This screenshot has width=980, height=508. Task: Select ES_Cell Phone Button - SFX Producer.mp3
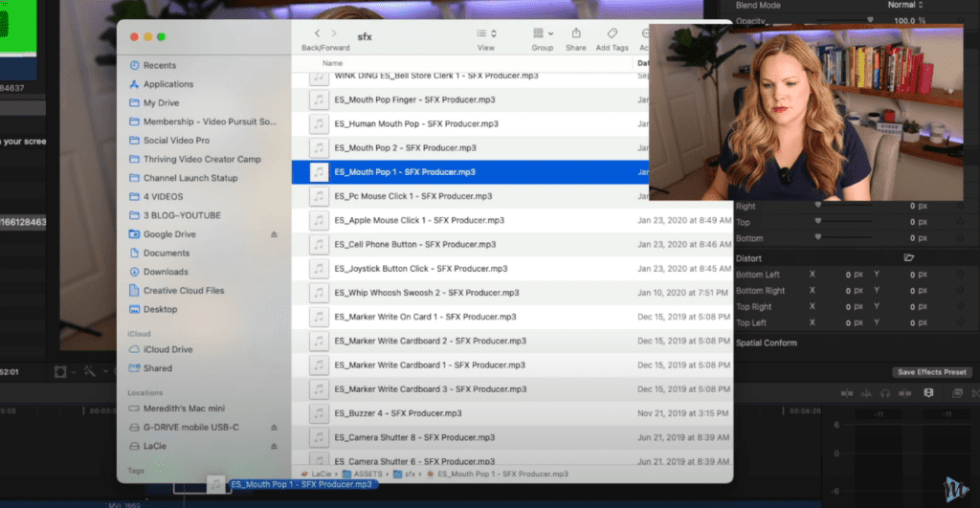click(x=415, y=244)
